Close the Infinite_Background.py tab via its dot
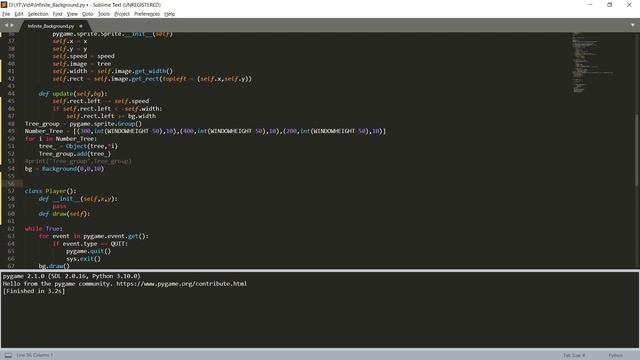Viewport: 640px width, 360px height. pyautogui.click(x=80, y=26)
